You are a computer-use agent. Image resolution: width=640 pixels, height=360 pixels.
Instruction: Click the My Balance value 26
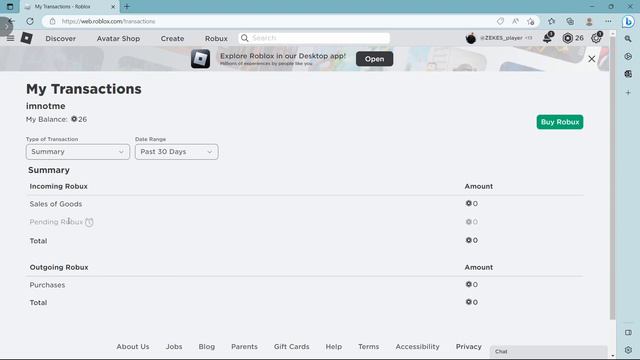pos(82,119)
